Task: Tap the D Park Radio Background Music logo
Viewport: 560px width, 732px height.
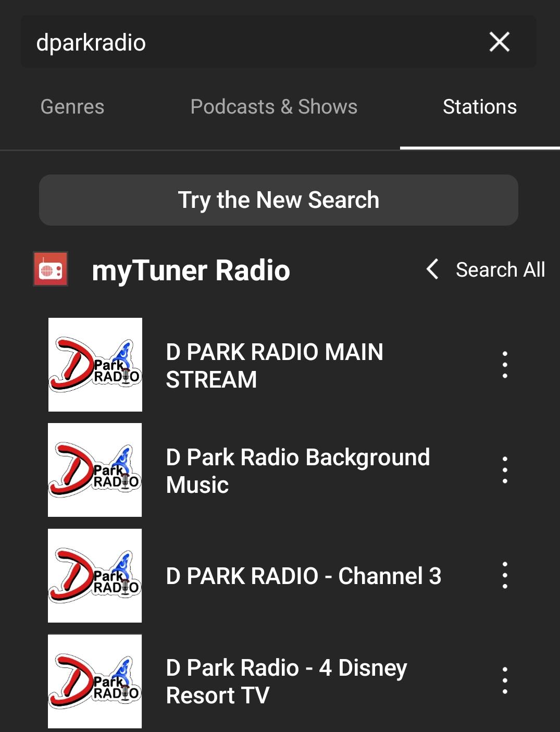Action: [95, 470]
